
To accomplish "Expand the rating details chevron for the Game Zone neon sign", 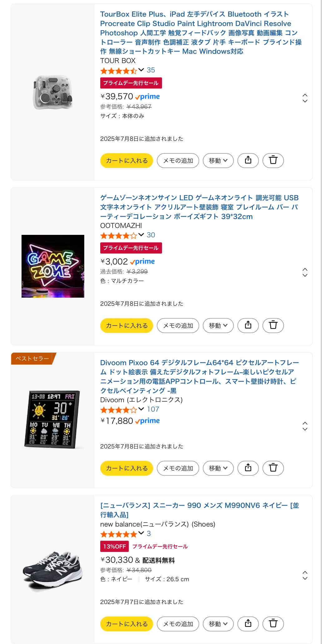I will point(141,235).
